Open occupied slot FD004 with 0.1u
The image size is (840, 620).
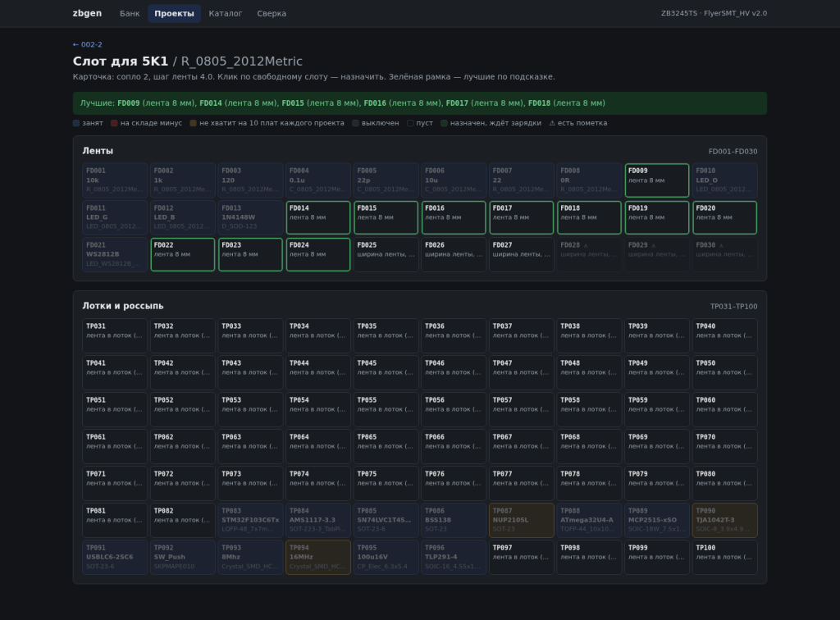318,180
